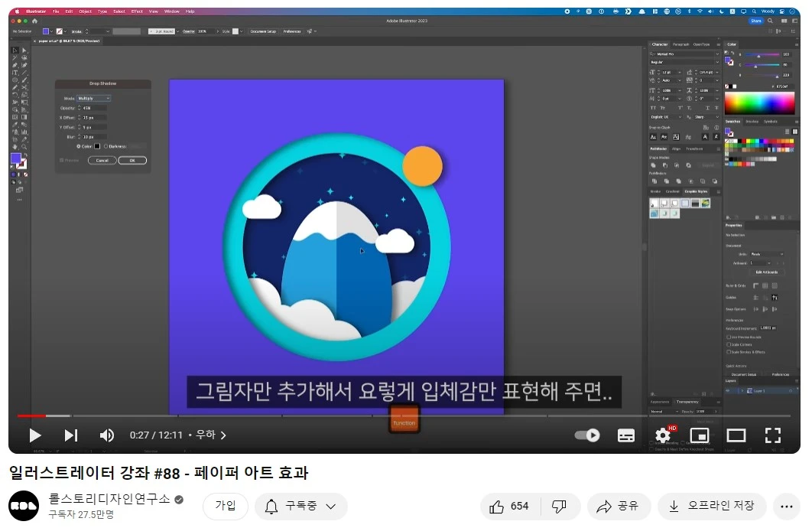Select the Color radio button in Drop Shadow
The width and height of the screenshot is (812, 528).
(79, 146)
